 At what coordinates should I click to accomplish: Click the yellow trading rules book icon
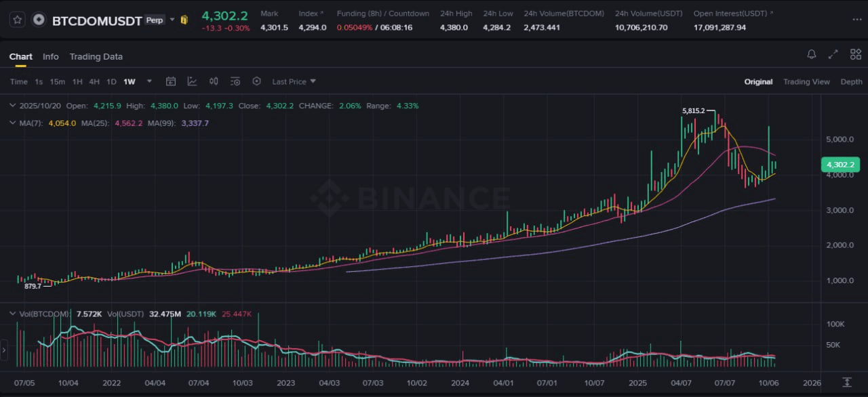click(x=183, y=20)
